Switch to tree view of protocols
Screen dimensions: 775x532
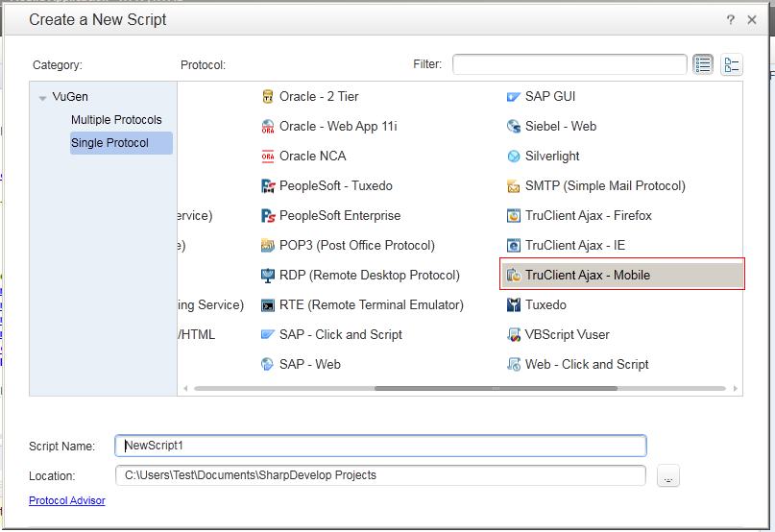(x=732, y=64)
